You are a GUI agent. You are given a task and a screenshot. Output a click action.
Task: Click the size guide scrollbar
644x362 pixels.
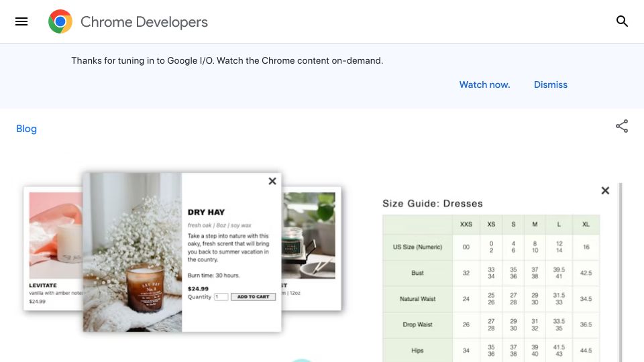(x=620, y=273)
